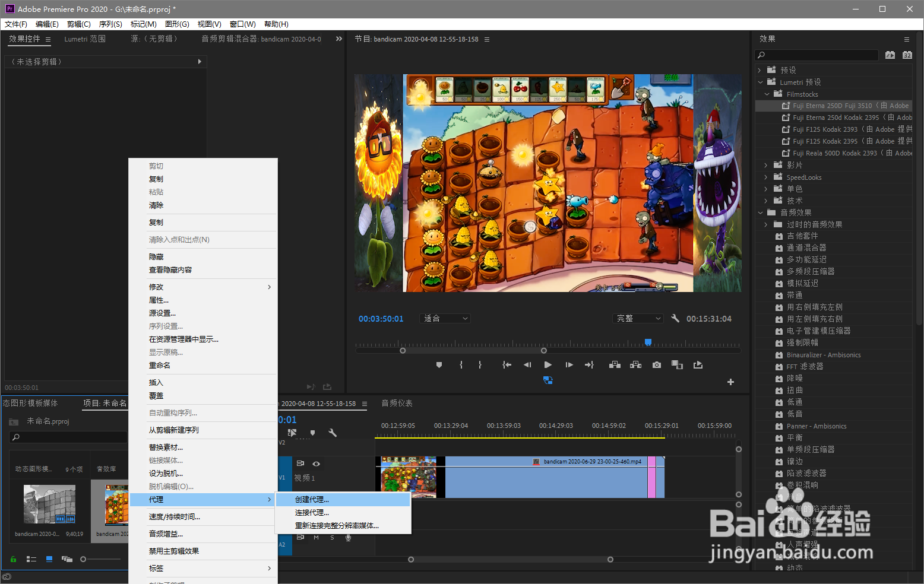
Task: Toggle project read-only green lock
Action: 13,559
